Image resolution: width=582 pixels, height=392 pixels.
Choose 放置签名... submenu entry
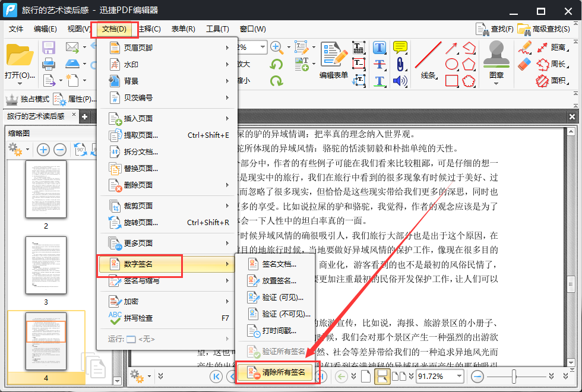tap(275, 280)
